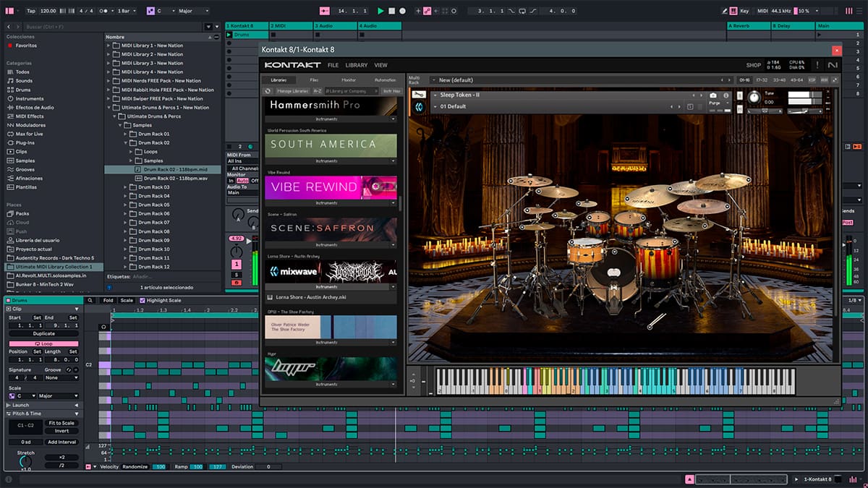Open Packs under Places

[22, 213]
